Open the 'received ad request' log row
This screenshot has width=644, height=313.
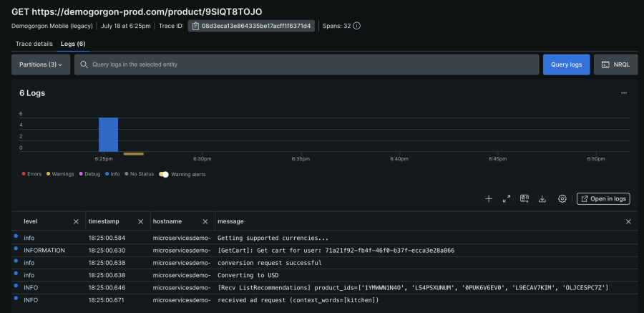[324, 300]
